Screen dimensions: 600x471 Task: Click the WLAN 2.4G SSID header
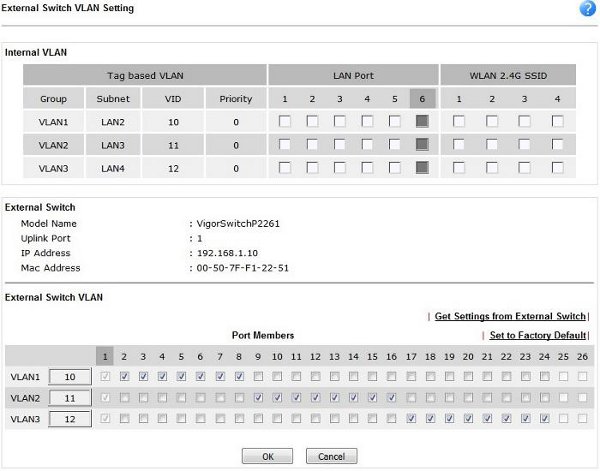click(x=508, y=75)
